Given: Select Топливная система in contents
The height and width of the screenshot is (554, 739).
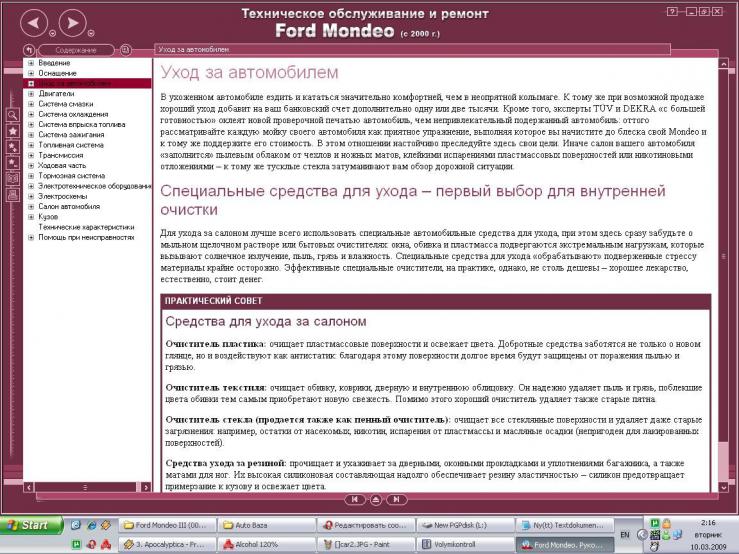Looking at the screenshot, I should coord(71,145).
